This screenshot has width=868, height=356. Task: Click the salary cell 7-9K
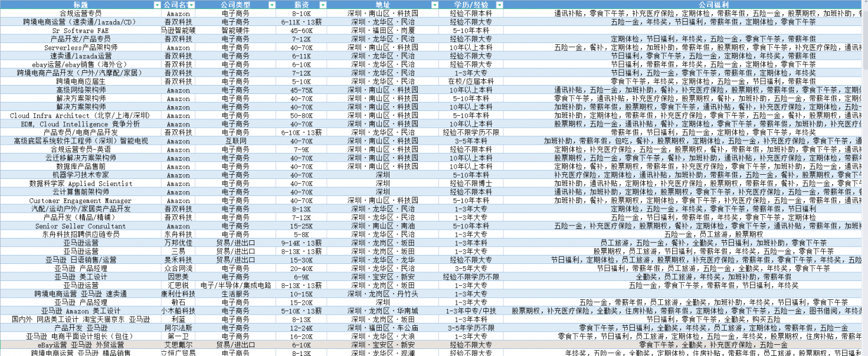point(302,149)
